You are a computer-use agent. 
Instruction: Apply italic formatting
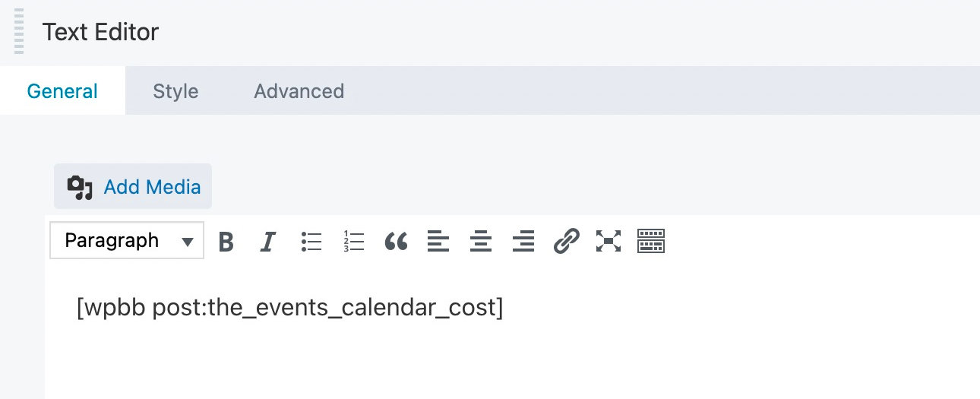267,242
